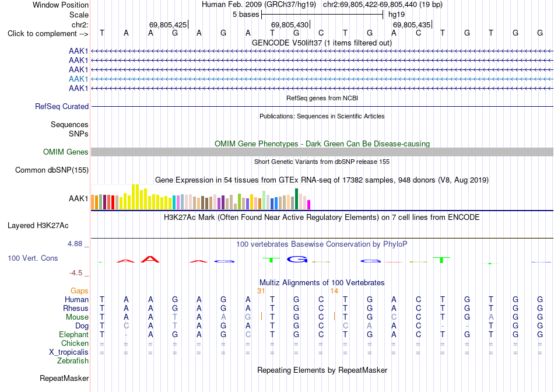Click the -4.5 PhyloP lower scale value
The width and height of the screenshot is (554, 392).
[x=76, y=273]
